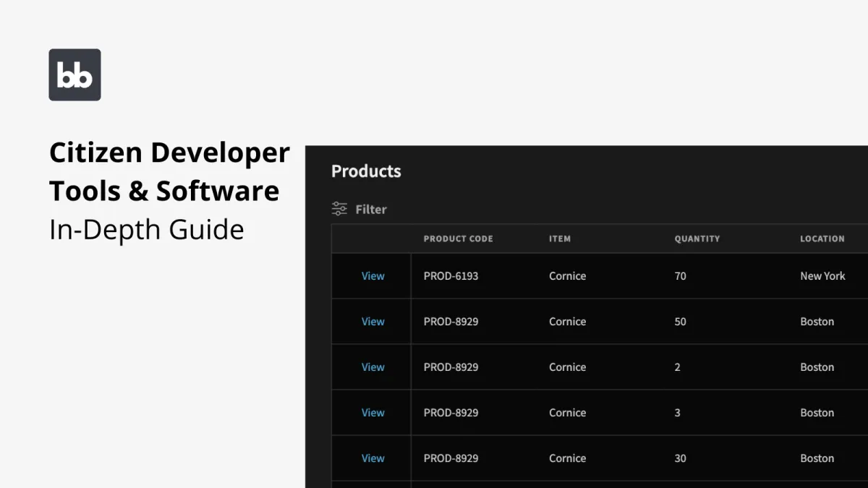Open View link for quantity 50 row
Screen dimensions: 868x488
[x=373, y=321]
